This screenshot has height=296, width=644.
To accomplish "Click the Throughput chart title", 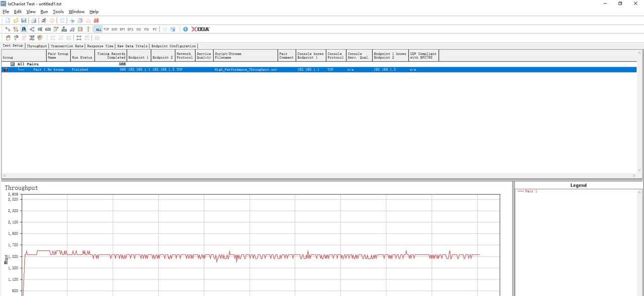I will (21, 187).
